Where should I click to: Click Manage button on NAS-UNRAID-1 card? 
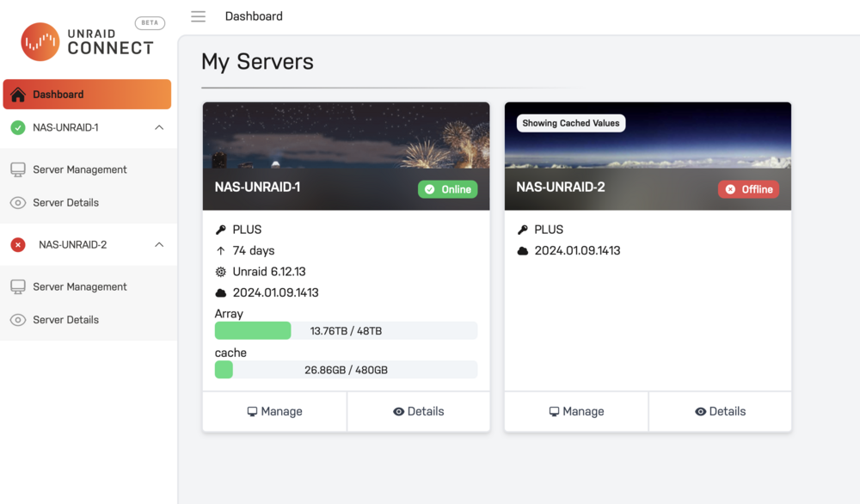click(x=275, y=411)
